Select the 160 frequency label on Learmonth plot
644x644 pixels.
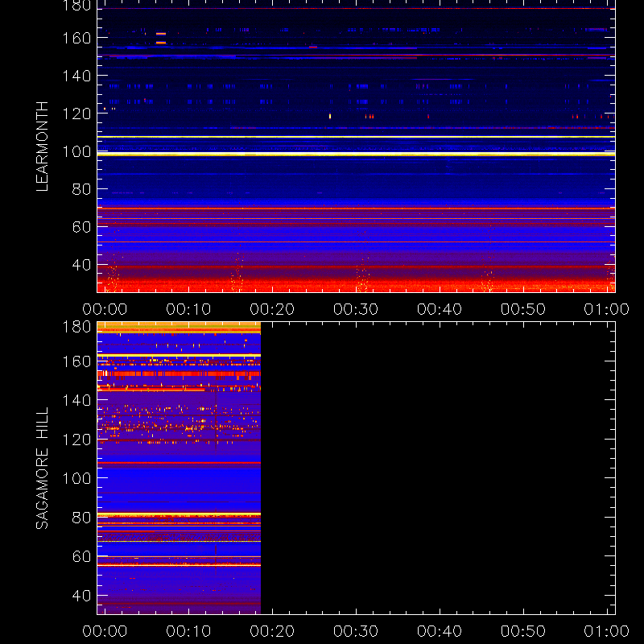pos(76,38)
